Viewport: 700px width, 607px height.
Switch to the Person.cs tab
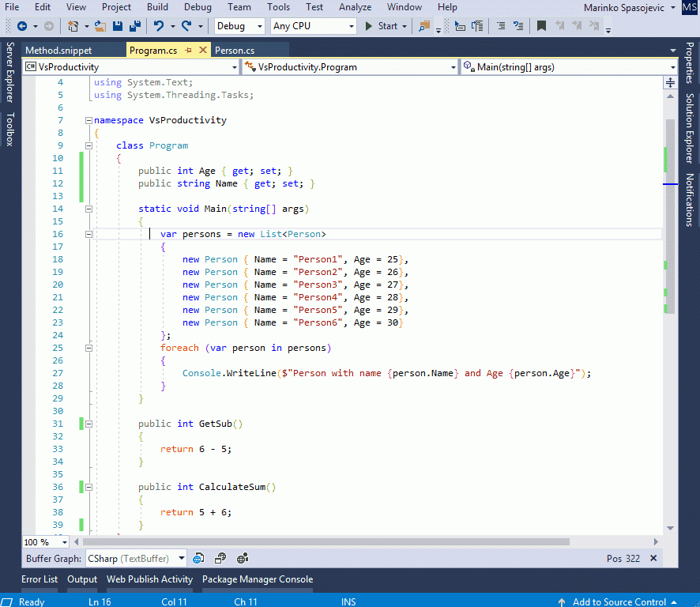(235, 51)
